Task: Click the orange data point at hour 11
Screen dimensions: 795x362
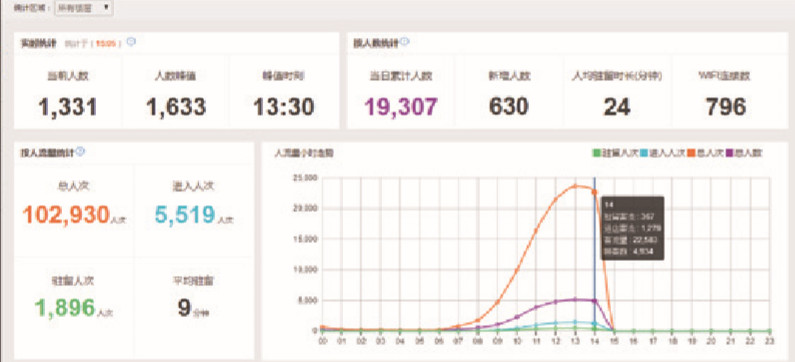Action: click(536, 231)
